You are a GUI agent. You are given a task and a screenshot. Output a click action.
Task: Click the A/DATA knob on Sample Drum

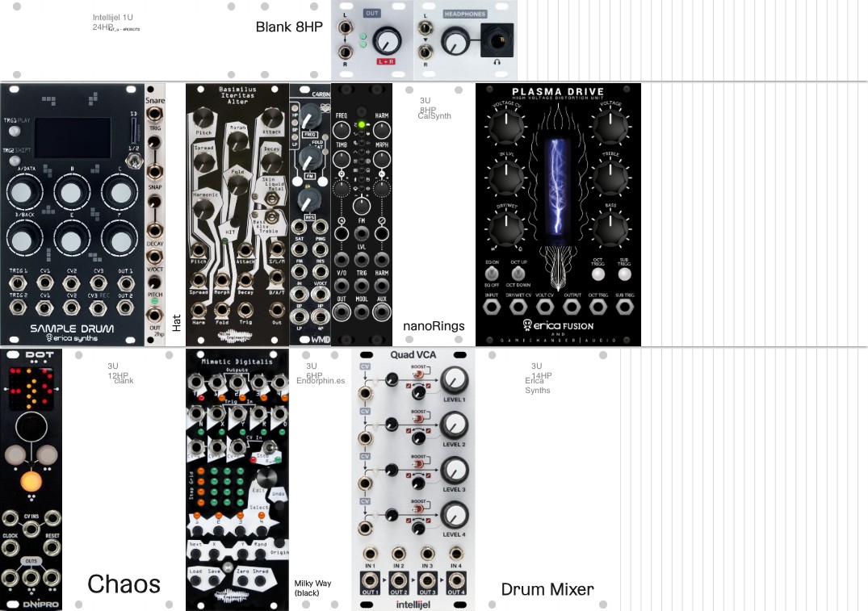pos(23,192)
